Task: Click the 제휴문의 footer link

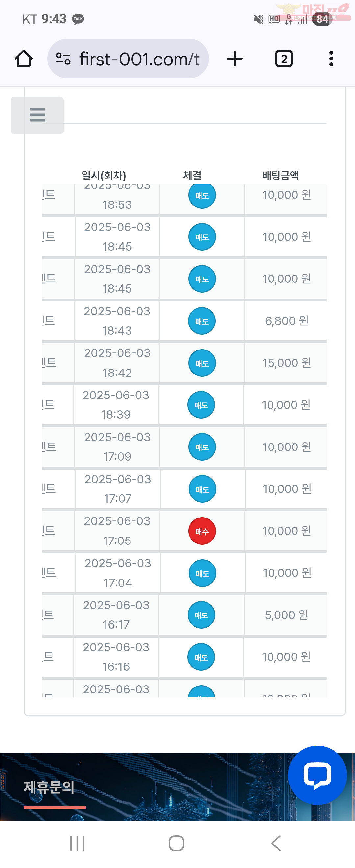Action: 49,787
